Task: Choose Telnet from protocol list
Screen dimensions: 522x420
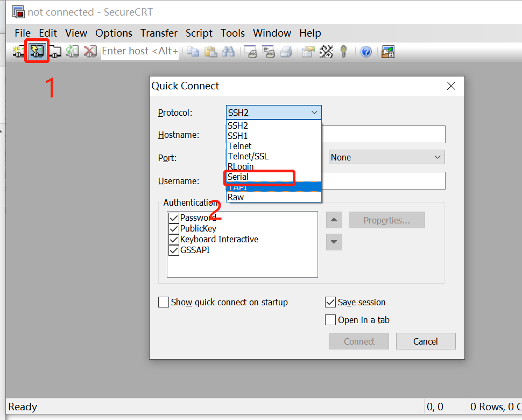Action: [274, 146]
